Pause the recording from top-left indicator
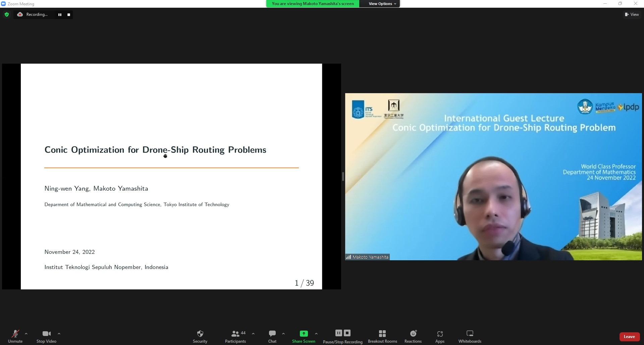This screenshot has height=345, width=644. (x=60, y=15)
